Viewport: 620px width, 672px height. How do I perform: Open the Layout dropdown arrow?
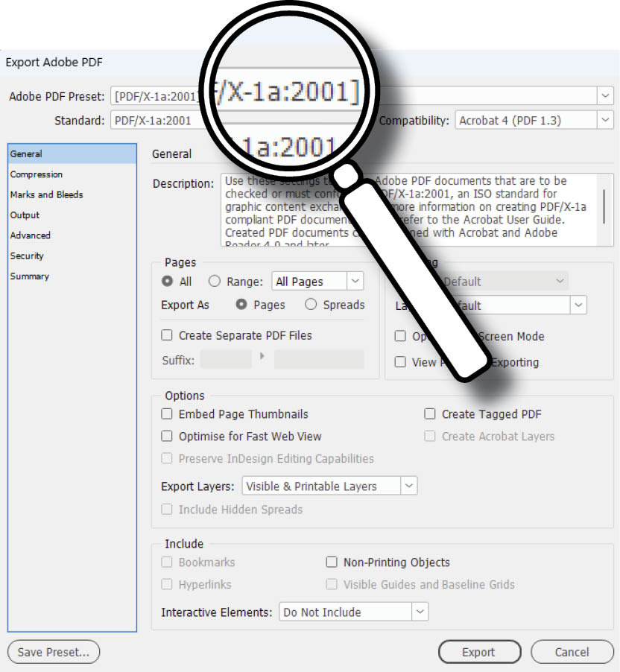click(578, 305)
